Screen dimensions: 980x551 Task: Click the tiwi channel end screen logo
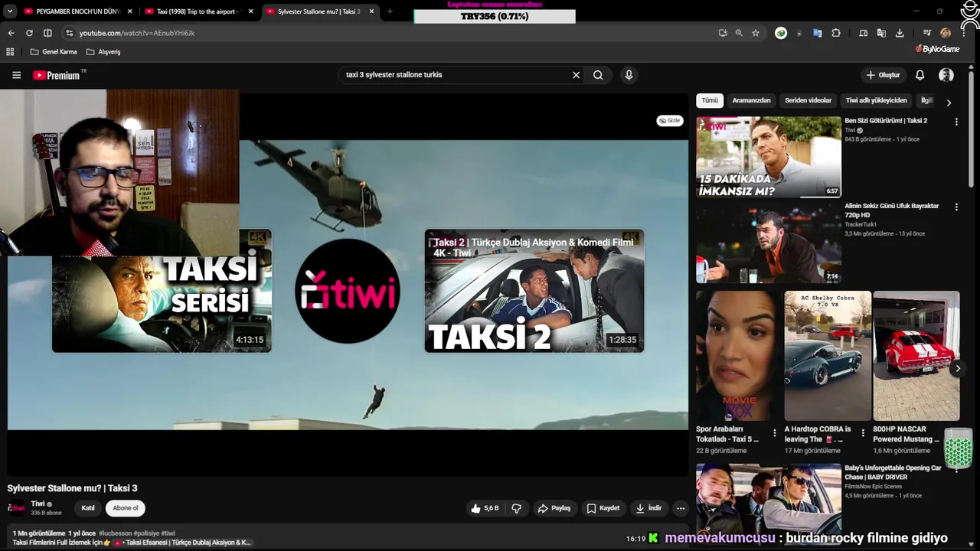[348, 291]
